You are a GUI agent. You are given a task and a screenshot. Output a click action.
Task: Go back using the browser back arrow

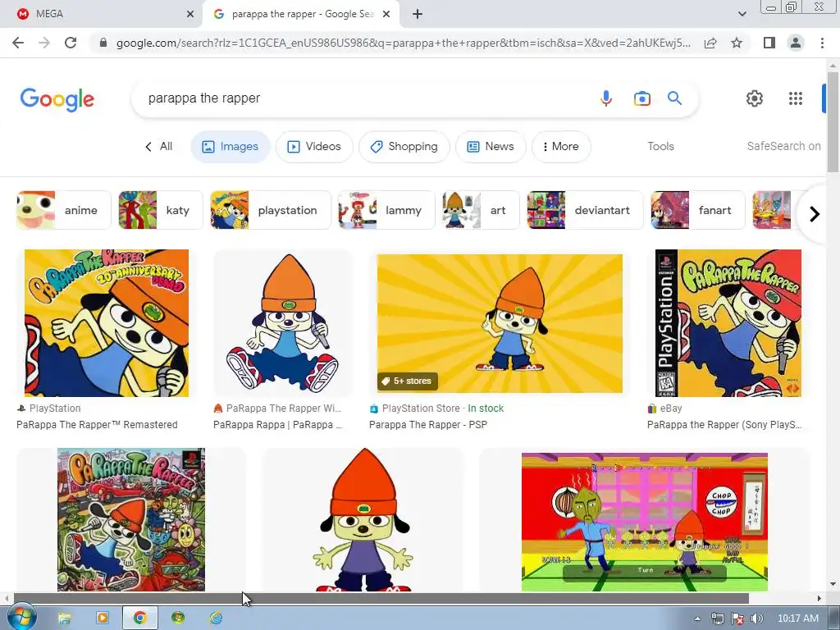click(x=18, y=43)
